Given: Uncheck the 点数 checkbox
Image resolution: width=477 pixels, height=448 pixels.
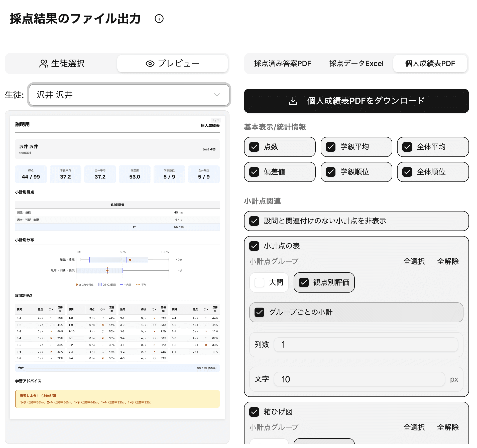Looking at the screenshot, I should pos(254,147).
